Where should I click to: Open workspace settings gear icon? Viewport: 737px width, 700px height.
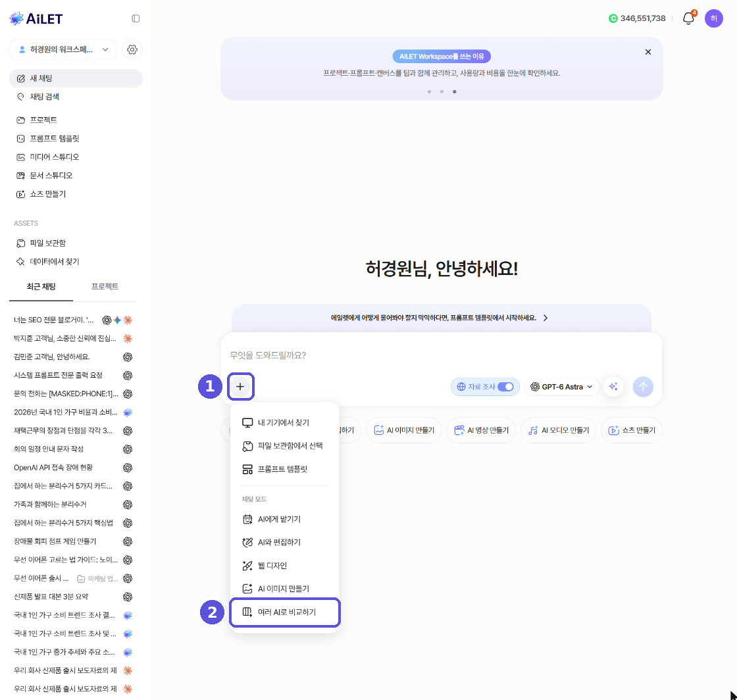pyautogui.click(x=132, y=49)
